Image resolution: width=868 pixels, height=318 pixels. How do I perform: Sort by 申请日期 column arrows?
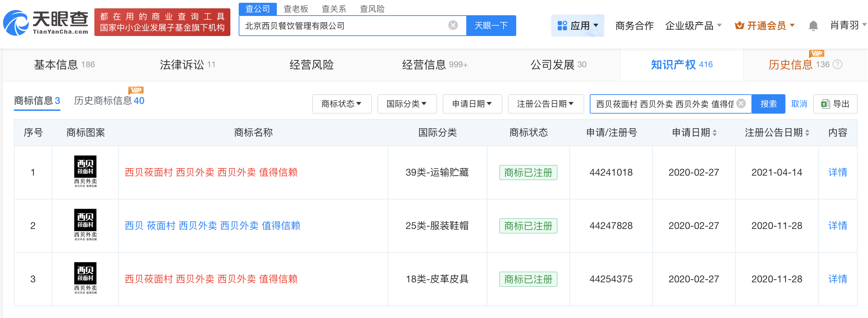[715, 133]
